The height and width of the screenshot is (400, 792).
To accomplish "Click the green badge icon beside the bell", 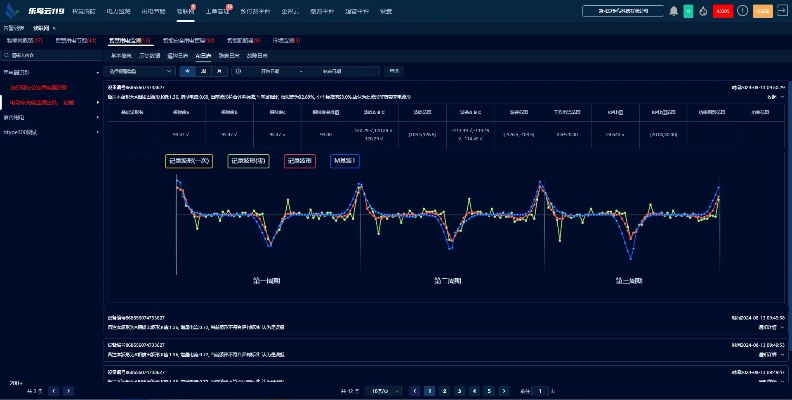I will [x=688, y=11].
